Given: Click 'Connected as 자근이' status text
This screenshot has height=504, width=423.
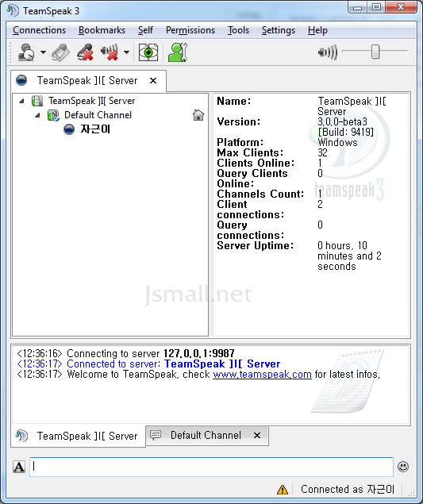Looking at the screenshot, I should pos(348,489).
